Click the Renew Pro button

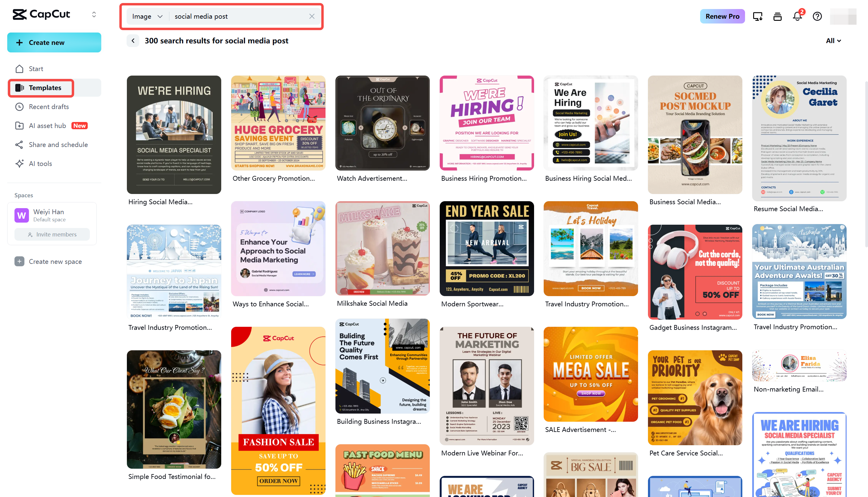[722, 16]
